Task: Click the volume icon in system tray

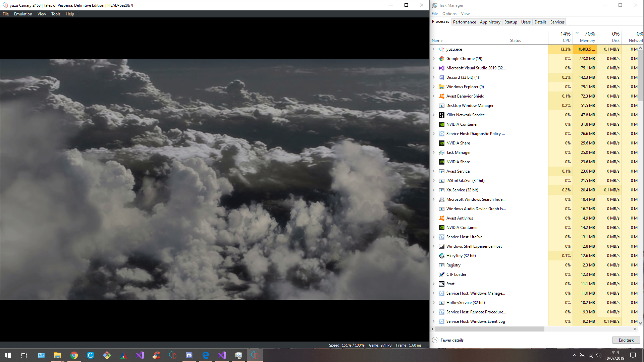Action: pos(598,355)
